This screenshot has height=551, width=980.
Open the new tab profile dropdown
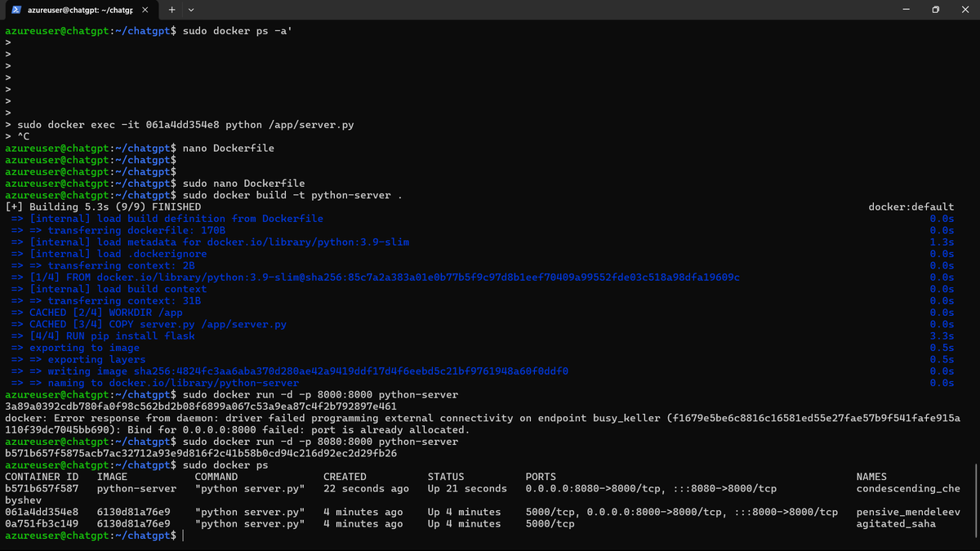pyautogui.click(x=191, y=10)
